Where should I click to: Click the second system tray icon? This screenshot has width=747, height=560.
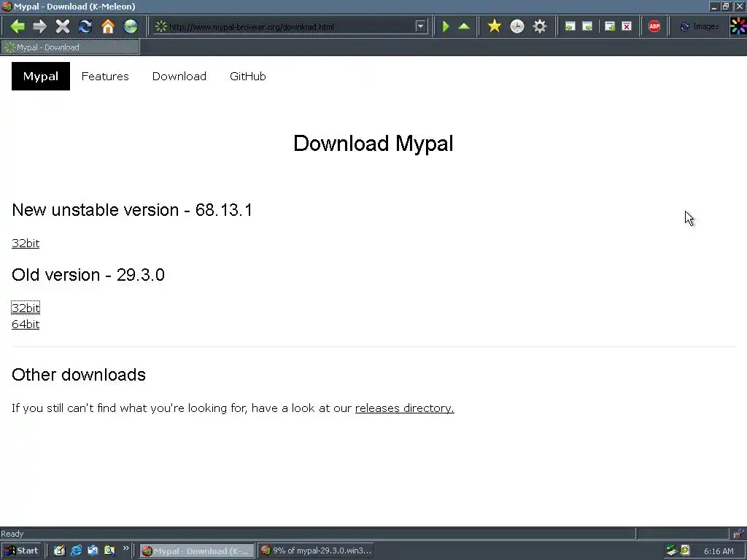tap(685, 551)
